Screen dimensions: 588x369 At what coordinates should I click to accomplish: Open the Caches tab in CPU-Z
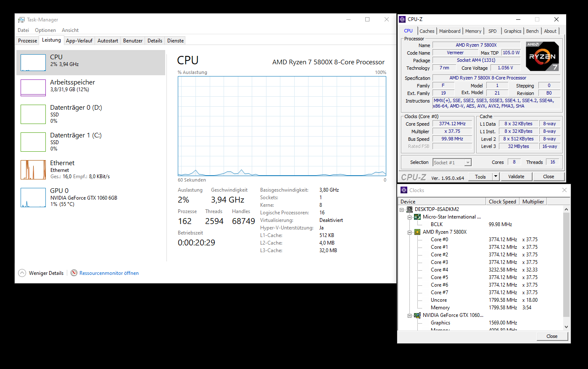[427, 31]
